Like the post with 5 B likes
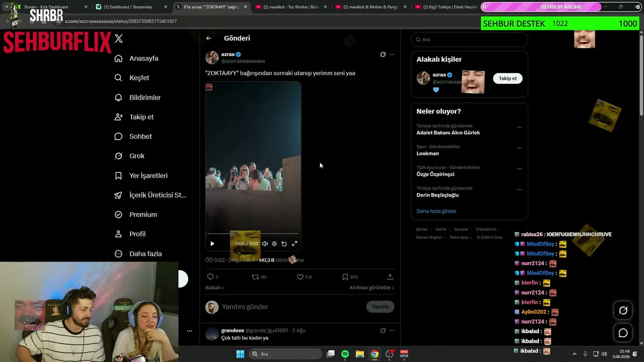Image resolution: width=644 pixels, height=362 pixels. point(300,277)
